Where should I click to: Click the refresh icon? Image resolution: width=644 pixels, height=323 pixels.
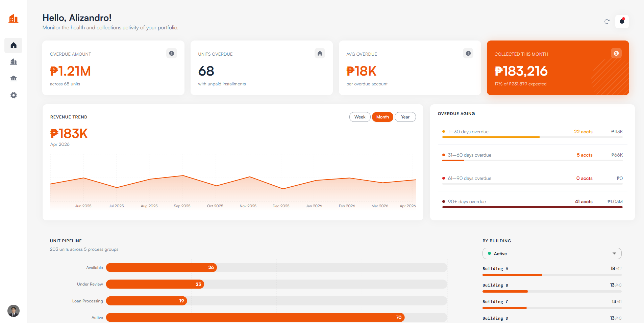pyautogui.click(x=607, y=22)
